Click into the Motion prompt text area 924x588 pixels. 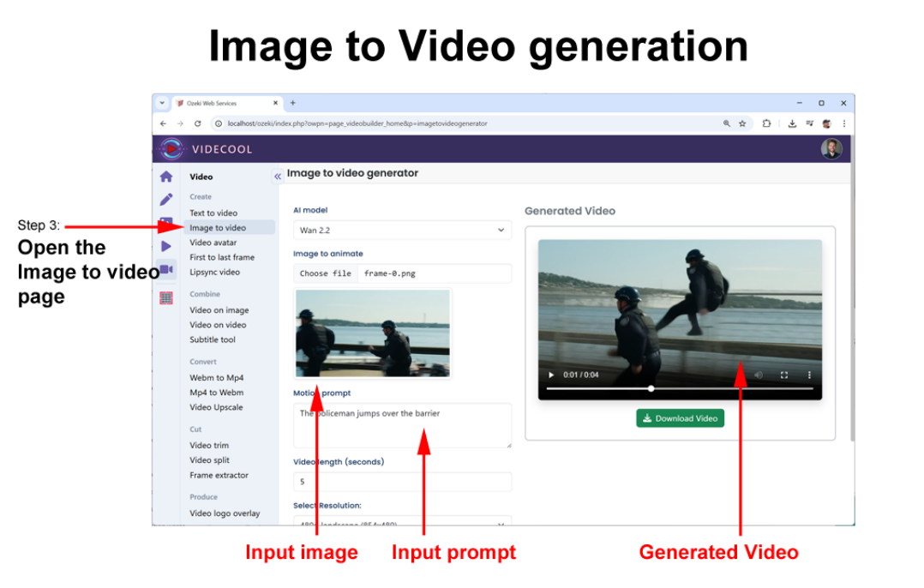pos(402,425)
